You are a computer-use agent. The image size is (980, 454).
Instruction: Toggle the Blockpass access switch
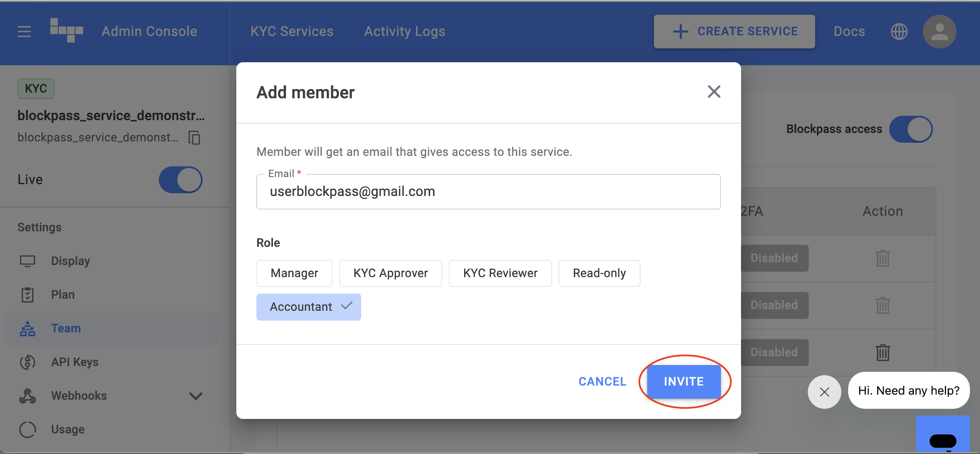(x=910, y=129)
